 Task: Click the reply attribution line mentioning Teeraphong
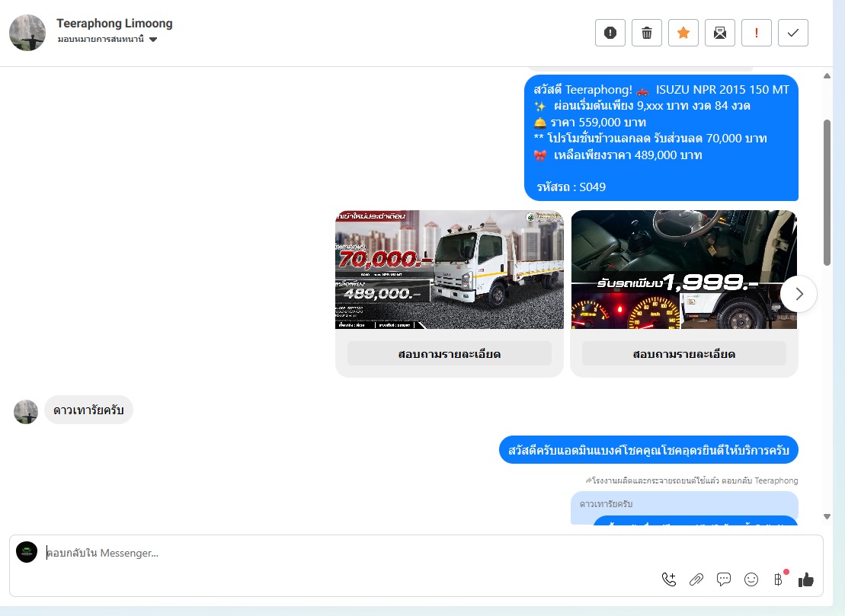pos(691,480)
